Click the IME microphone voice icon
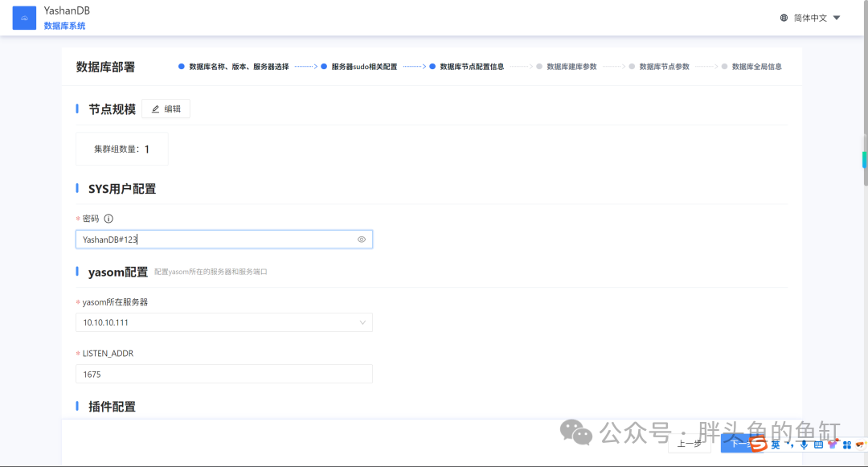 [804, 444]
